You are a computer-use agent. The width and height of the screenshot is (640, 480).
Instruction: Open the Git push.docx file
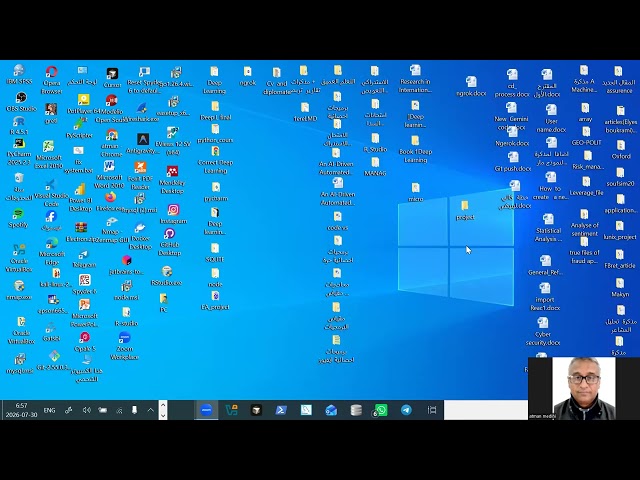pos(513,162)
